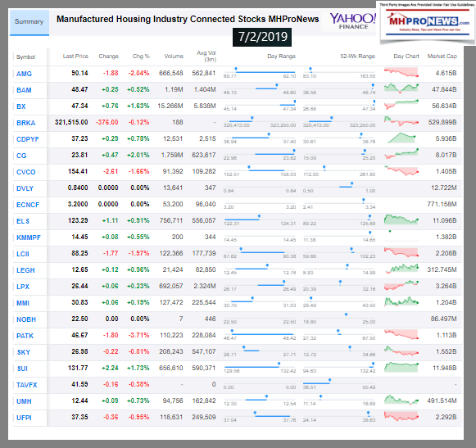Open the AMG ticker symbol link

coord(24,74)
